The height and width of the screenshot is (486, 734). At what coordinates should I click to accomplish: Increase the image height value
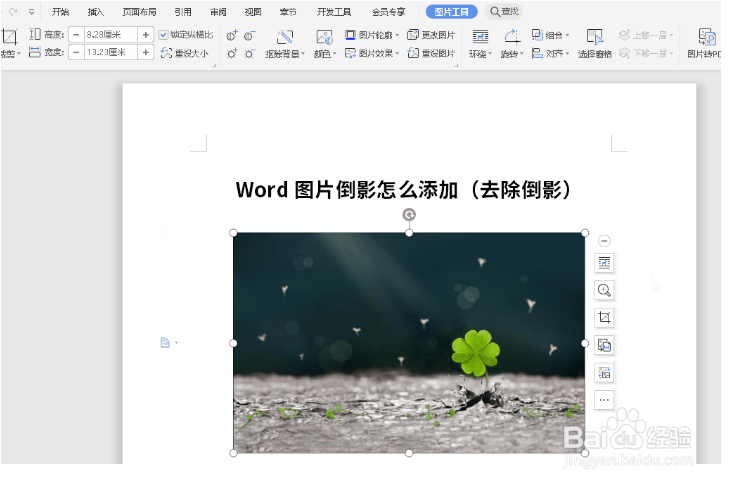tap(146, 35)
